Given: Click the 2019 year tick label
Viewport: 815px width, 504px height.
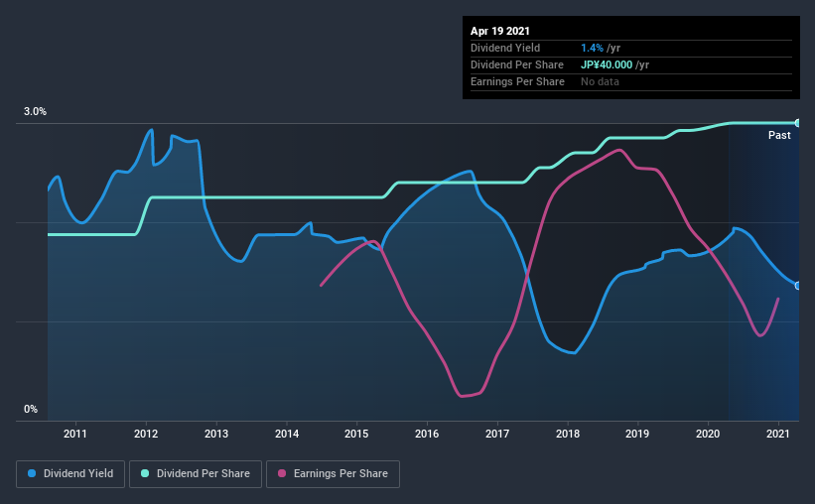Looking at the screenshot, I should point(637,434).
